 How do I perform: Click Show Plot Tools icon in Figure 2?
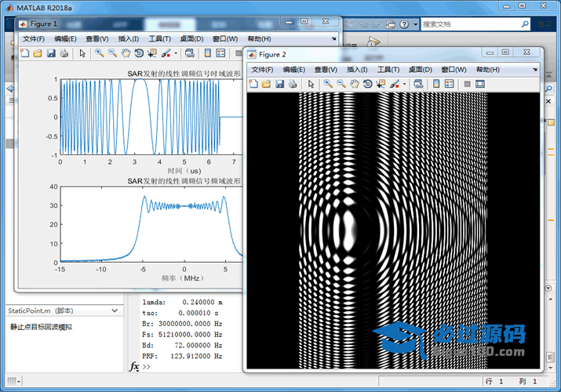click(479, 84)
